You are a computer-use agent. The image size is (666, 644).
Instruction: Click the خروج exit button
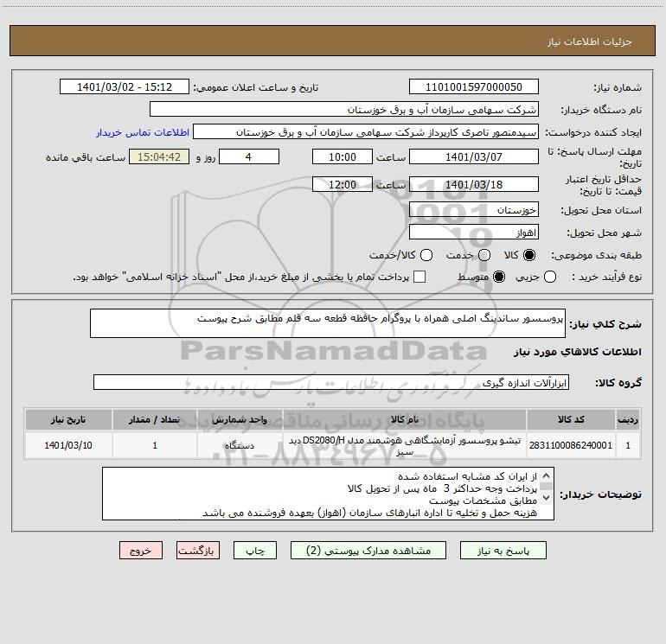(x=141, y=551)
